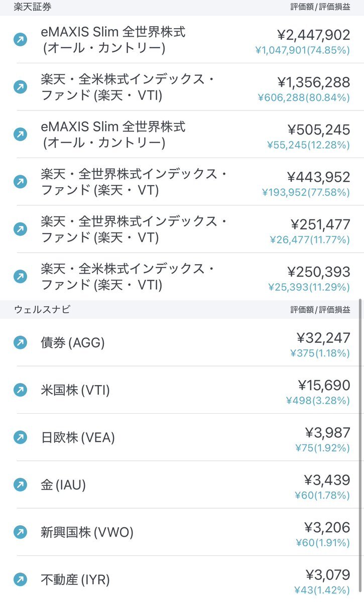Tap arrow icon of eMAXIS Slim worth ¥505,245
Image resolution: width=364 pixels, height=602 pixels.
click(x=21, y=135)
